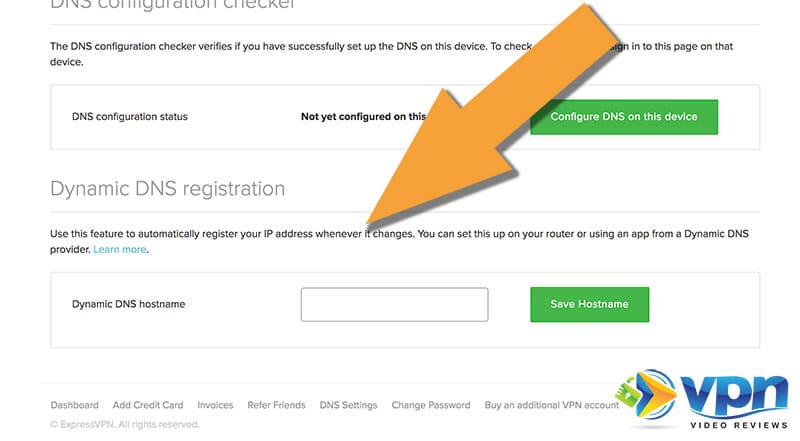
Task: Go to Dashboard footer link
Action: (74, 405)
